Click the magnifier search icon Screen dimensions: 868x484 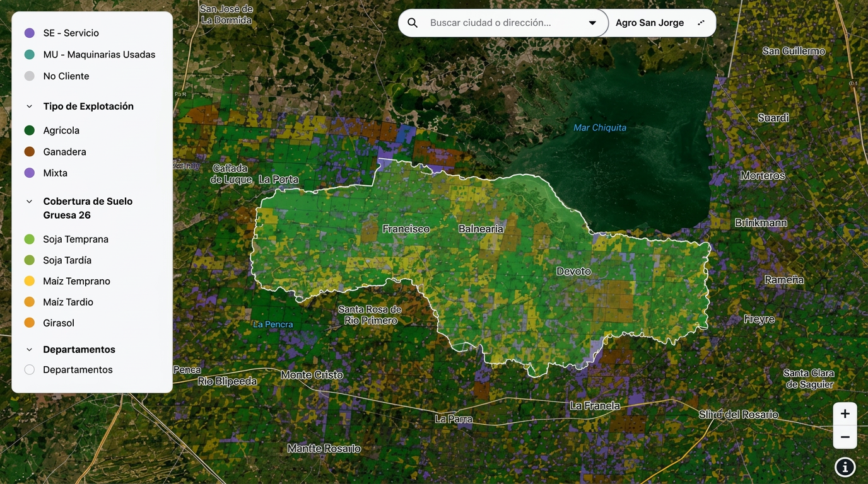pos(413,23)
